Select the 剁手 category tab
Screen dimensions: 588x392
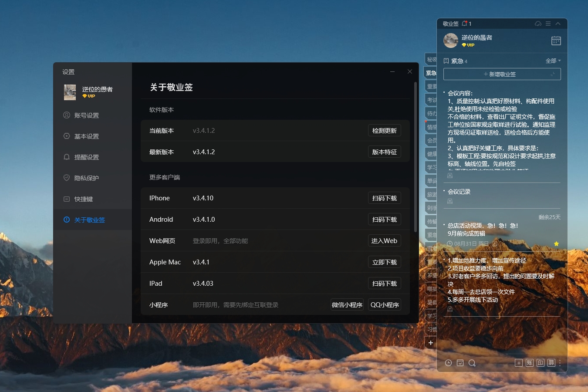pos(431,208)
